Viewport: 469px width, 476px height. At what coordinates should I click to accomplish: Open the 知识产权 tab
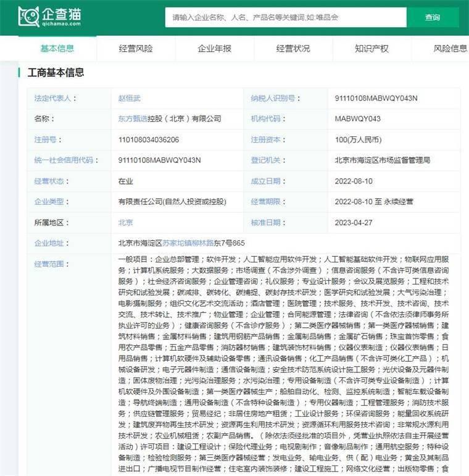tap(371, 49)
